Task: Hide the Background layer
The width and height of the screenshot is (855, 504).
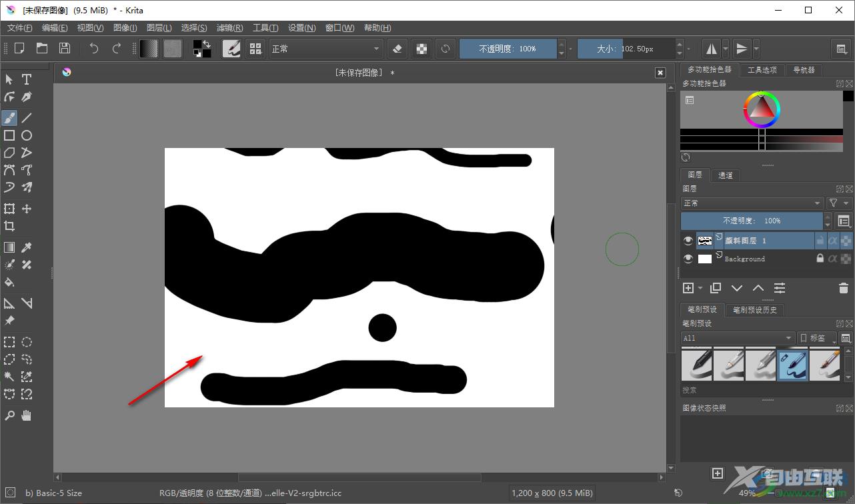Action: [688, 259]
